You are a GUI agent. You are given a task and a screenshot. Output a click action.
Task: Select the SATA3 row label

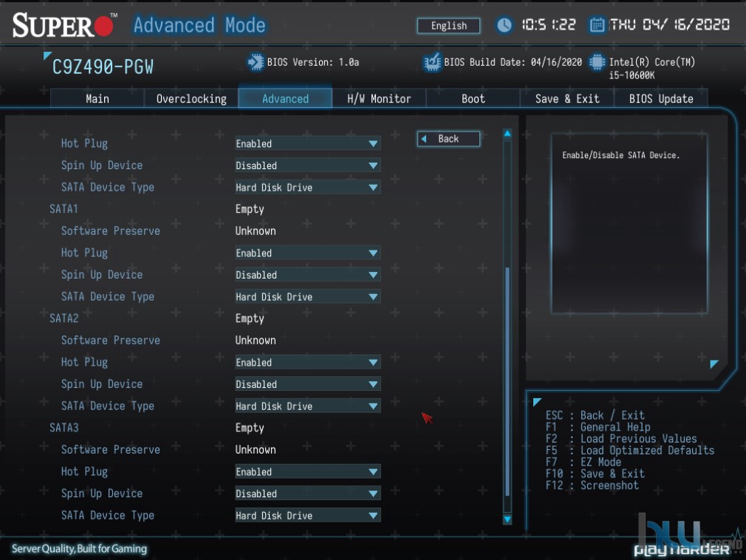tap(64, 428)
